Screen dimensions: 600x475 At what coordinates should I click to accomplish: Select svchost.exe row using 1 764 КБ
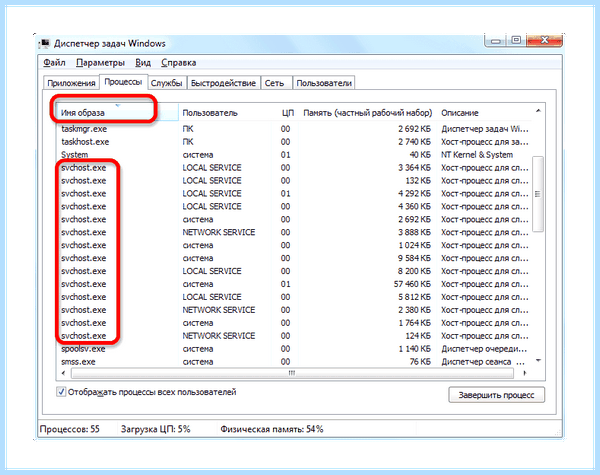click(295, 323)
